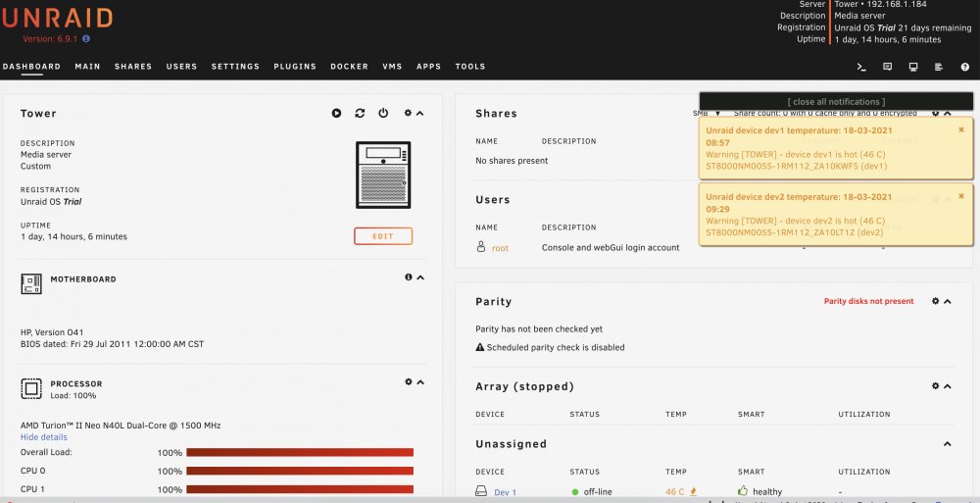This screenshot has height=503, width=980.
Task: Click close all notifications
Action: (x=836, y=101)
